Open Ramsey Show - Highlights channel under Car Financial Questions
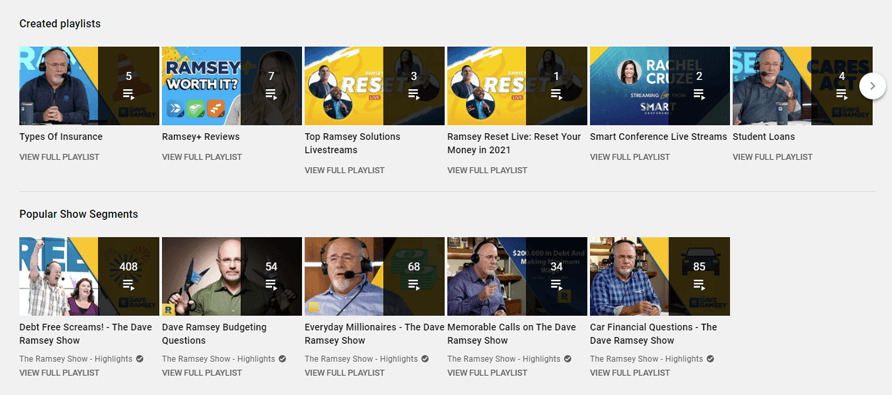 646,359
